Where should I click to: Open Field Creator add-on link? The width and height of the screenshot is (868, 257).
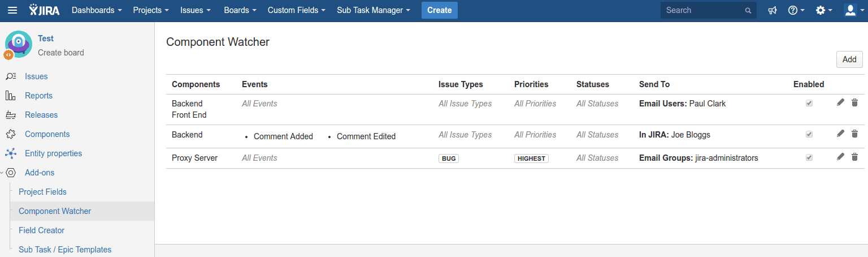point(42,230)
